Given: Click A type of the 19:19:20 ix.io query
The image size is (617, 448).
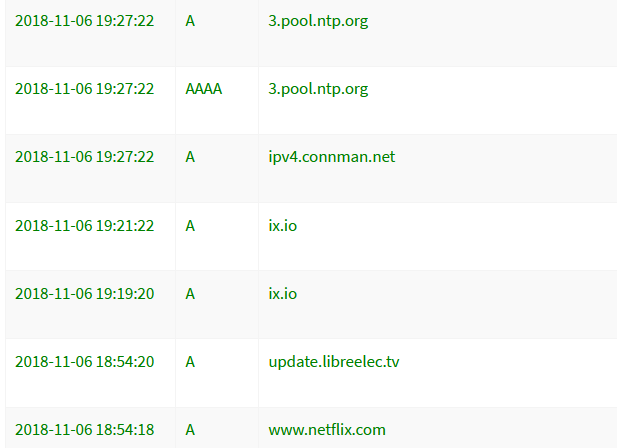Looking at the screenshot, I should (190, 294).
